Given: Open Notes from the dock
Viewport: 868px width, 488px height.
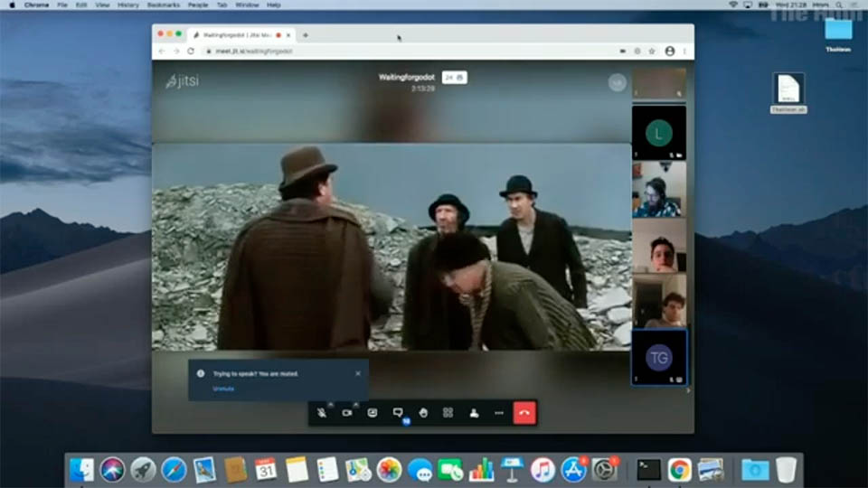Looking at the screenshot, I should (297, 470).
